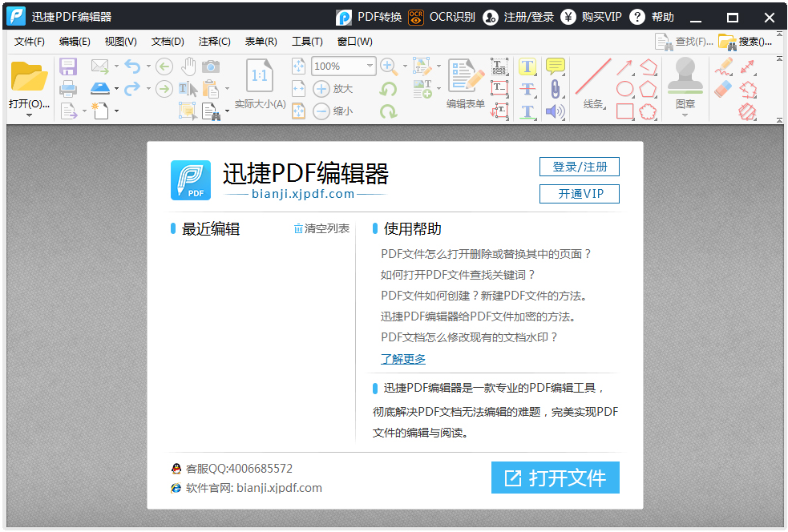
Task: Select the attachment paperclip tool
Action: [x=556, y=89]
